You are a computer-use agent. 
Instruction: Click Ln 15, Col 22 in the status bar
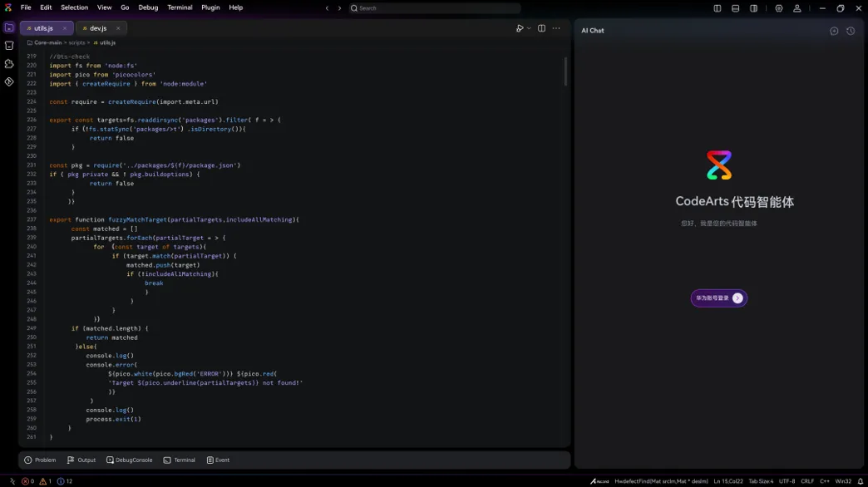tap(728, 481)
